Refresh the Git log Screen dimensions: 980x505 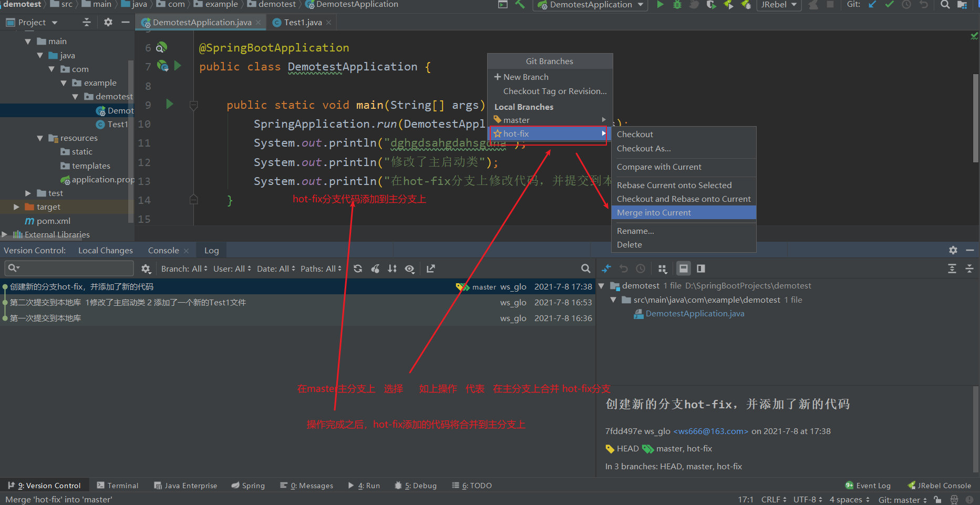pos(358,269)
